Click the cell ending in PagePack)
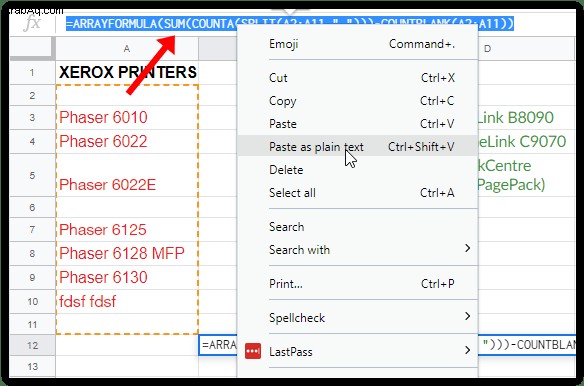 (x=526, y=175)
